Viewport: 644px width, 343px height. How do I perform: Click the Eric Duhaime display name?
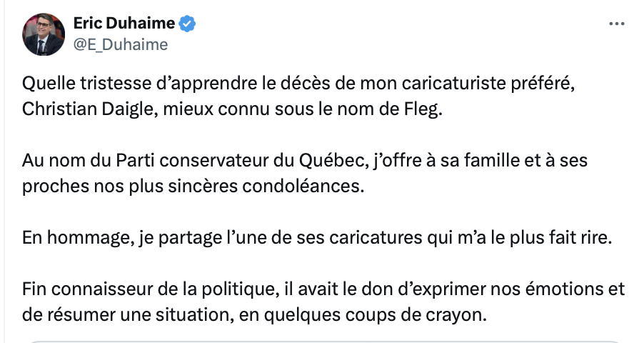[124, 23]
